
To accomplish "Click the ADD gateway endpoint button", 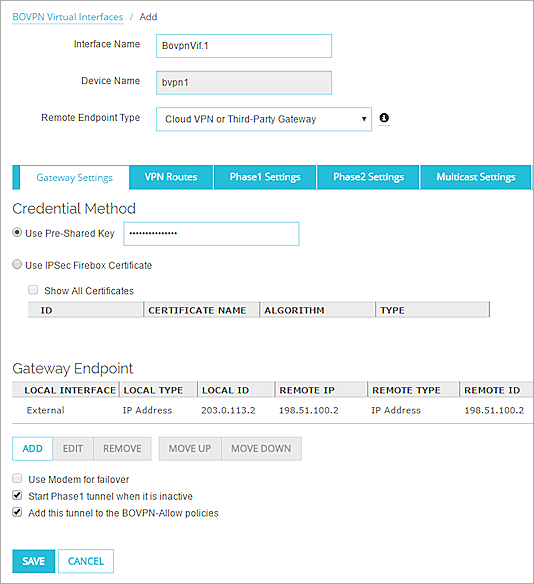I will point(32,449).
